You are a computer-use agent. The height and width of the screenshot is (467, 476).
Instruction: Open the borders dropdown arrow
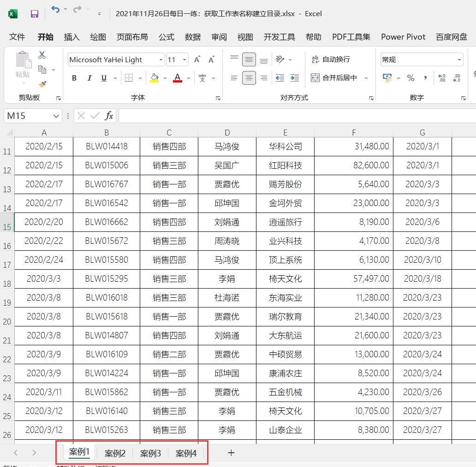(x=140, y=78)
